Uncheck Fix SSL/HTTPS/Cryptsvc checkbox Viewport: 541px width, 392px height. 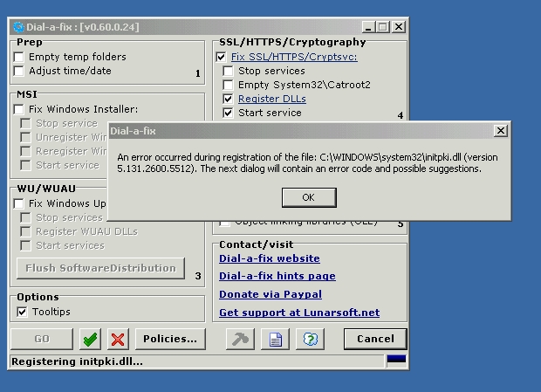[221, 57]
